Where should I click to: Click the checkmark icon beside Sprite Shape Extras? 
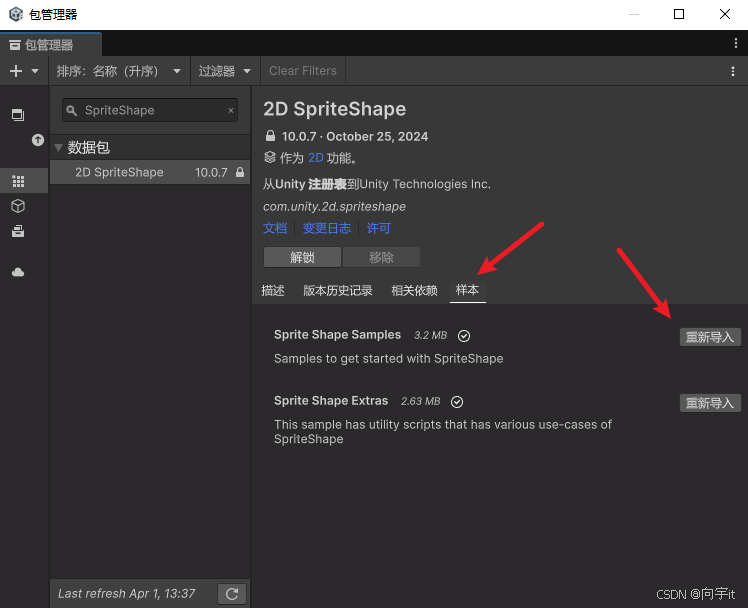pyautogui.click(x=457, y=402)
